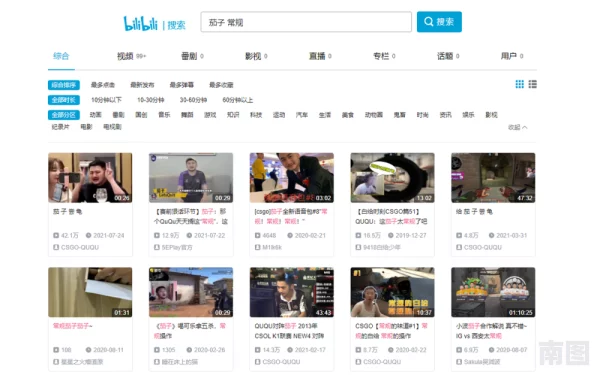Filter duration to 10分钟以下

click(106, 100)
